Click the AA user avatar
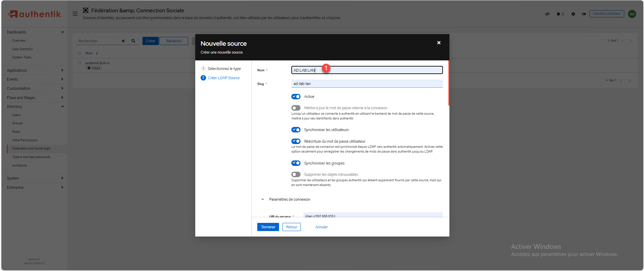Screen dimensions: 644x271 pos(632,14)
